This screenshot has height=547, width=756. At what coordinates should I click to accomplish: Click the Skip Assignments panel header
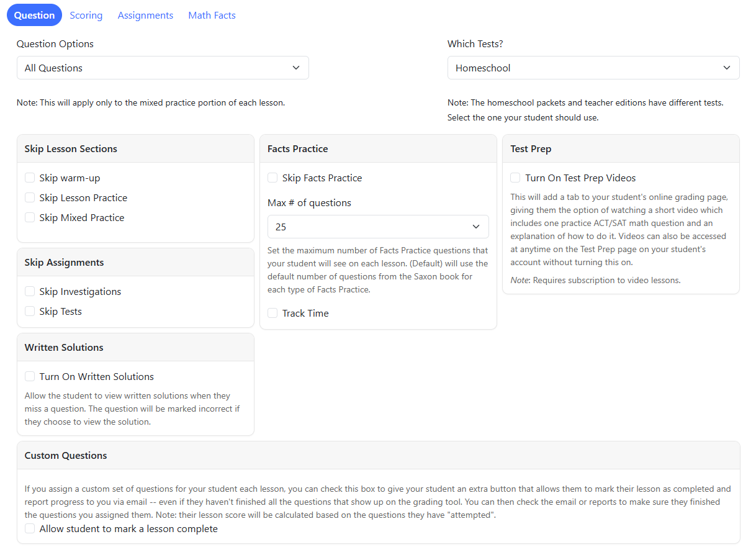pos(135,263)
